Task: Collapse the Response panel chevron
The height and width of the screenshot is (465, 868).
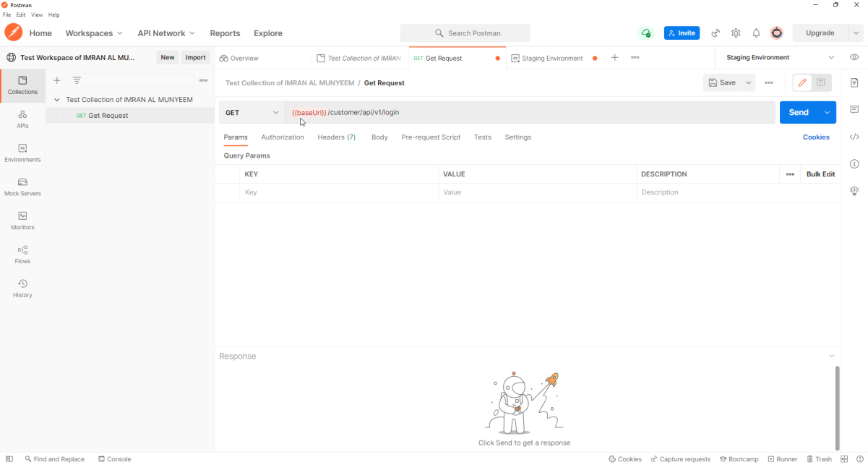Action: [x=832, y=357]
